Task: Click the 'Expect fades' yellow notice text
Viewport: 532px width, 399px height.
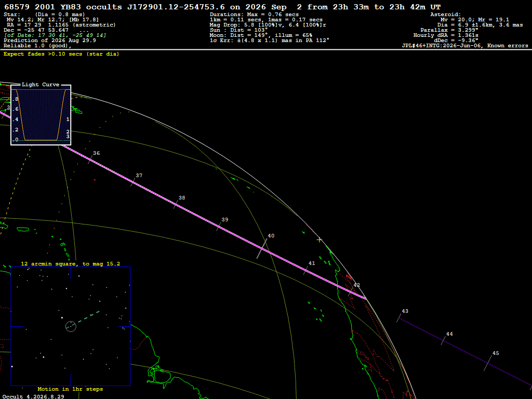Action: (61, 54)
